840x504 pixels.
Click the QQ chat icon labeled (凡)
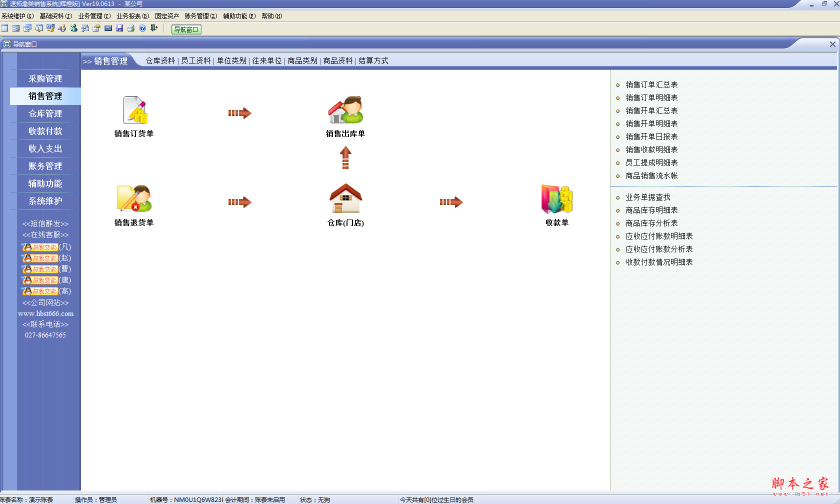tap(40, 247)
